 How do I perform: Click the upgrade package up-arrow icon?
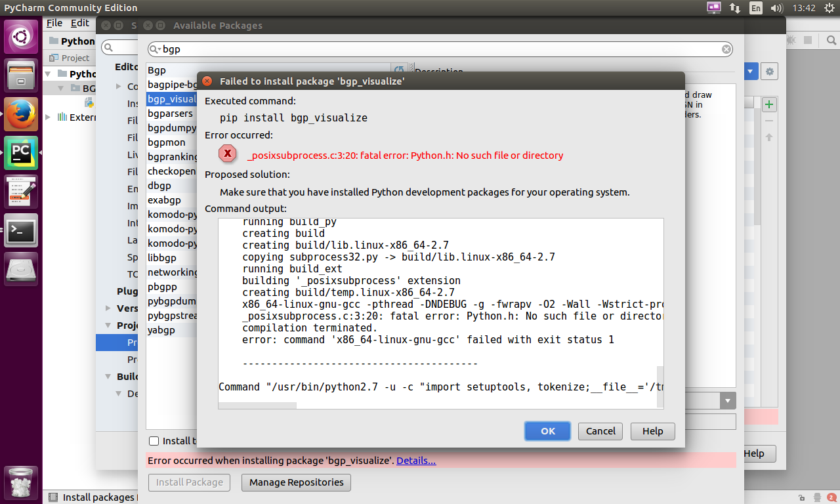[x=769, y=137]
